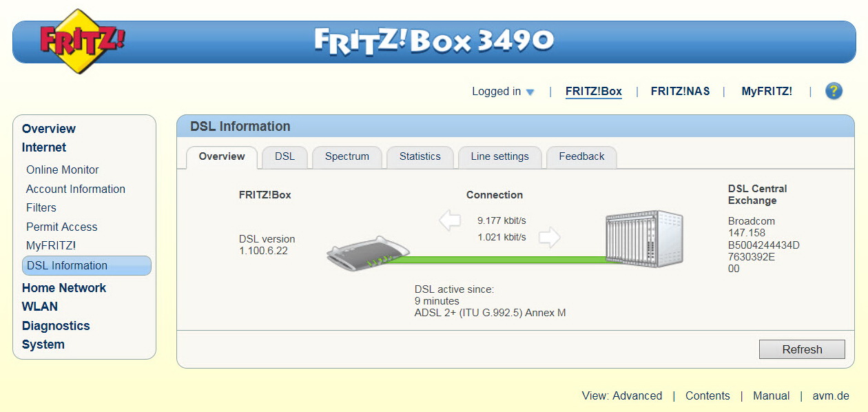Visit the avm.de footer link
Image resolution: width=868 pixels, height=412 pixels.
(831, 396)
